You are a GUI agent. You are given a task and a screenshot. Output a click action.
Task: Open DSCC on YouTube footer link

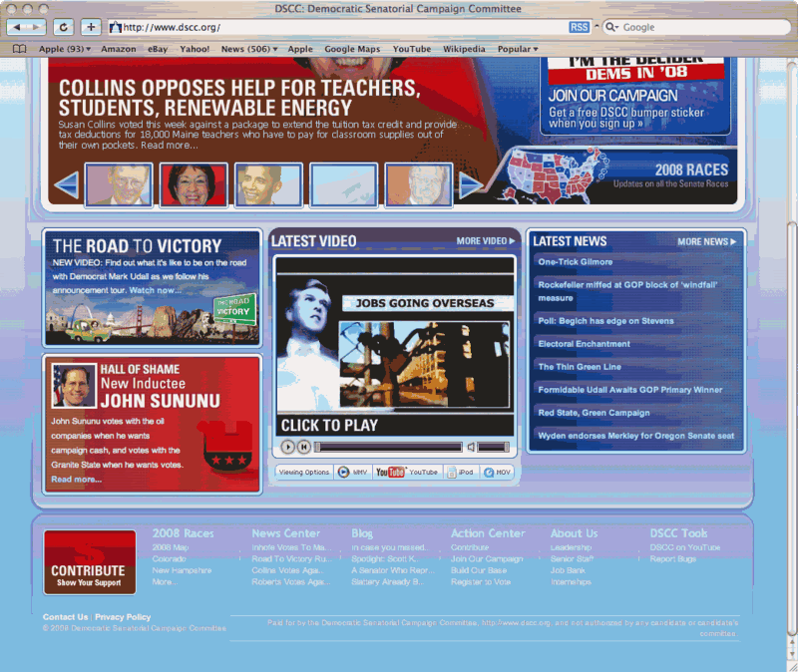(685, 547)
